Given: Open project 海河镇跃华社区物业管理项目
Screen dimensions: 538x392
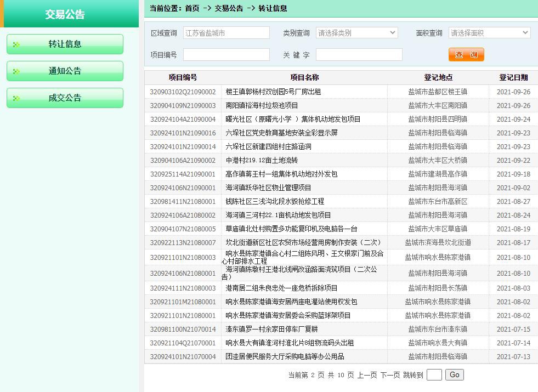Looking at the screenshot, I should [268, 188].
